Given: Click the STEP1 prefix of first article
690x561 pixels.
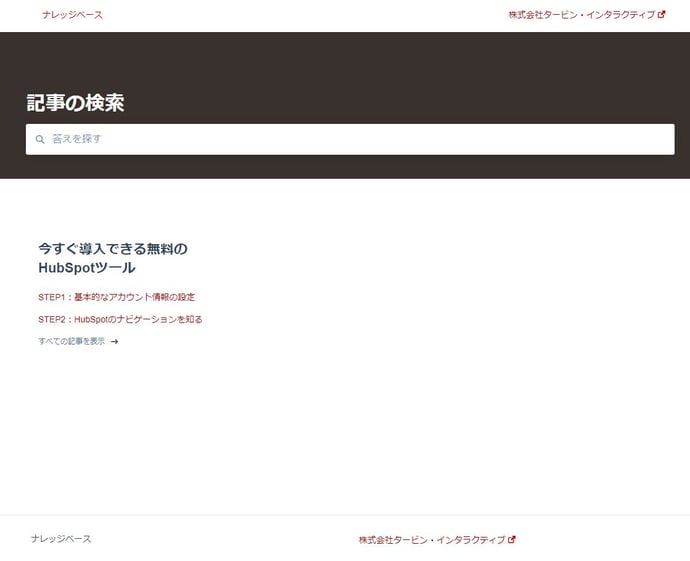Looking at the screenshot, I should tap(50, 297).
